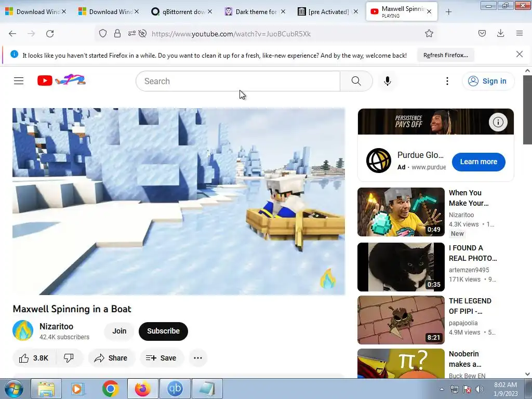Open Nizaritoo channel avatar
The width and height of the screenshot is (532, 399).
click(23, 330)
